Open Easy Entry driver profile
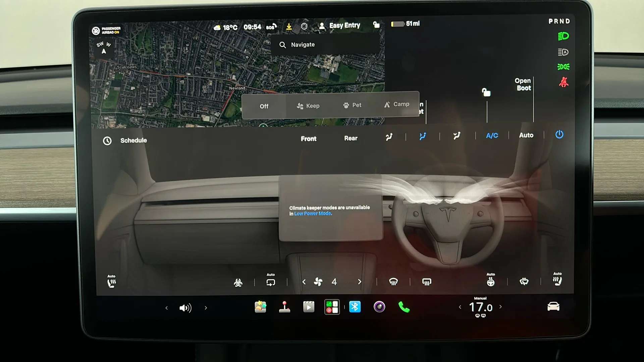Viewport: 644px width, 362px height. (x=339, y=25)
